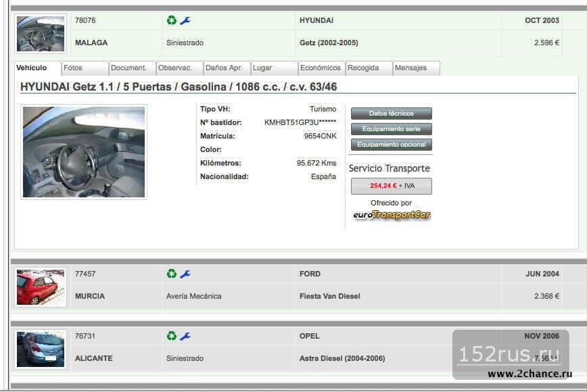The width and height of the screenshot is (587, 392).
Task: Open the Lugar tab
Action: tap(275, 68)
